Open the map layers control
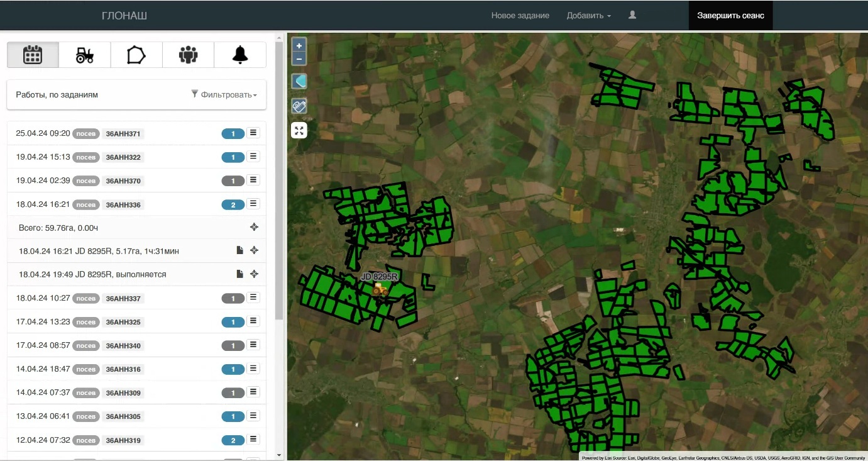The image size is (868, 461). pyautogui.click(x=299, y=81)
